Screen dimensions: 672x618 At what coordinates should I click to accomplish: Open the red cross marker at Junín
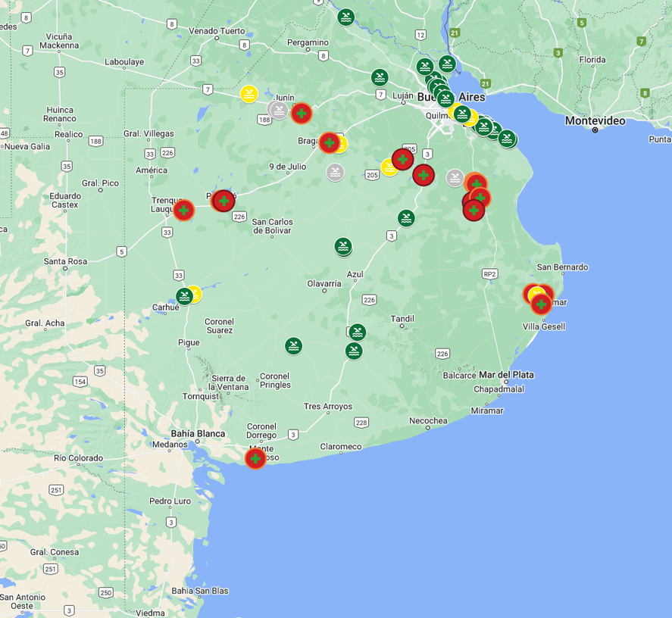pyautogui.click(x=302, y=114)
